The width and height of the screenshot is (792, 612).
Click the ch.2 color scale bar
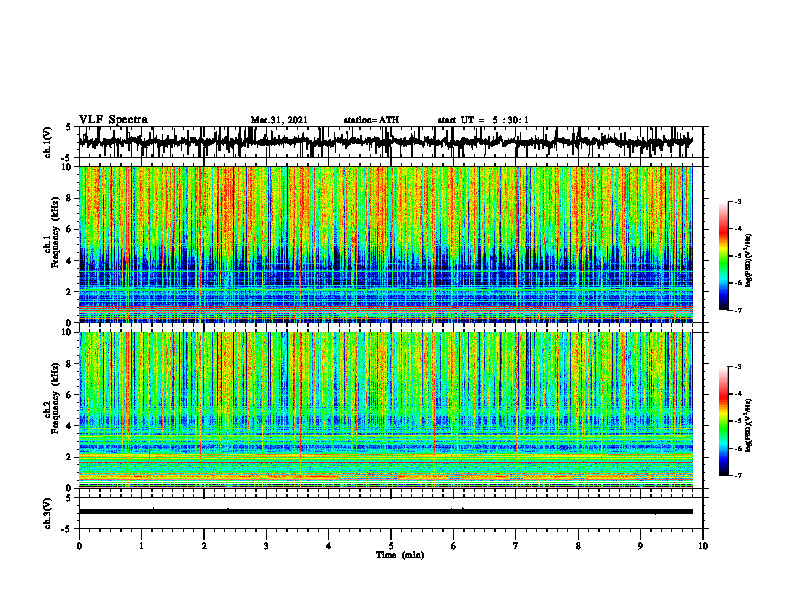(x=723, y=421)
